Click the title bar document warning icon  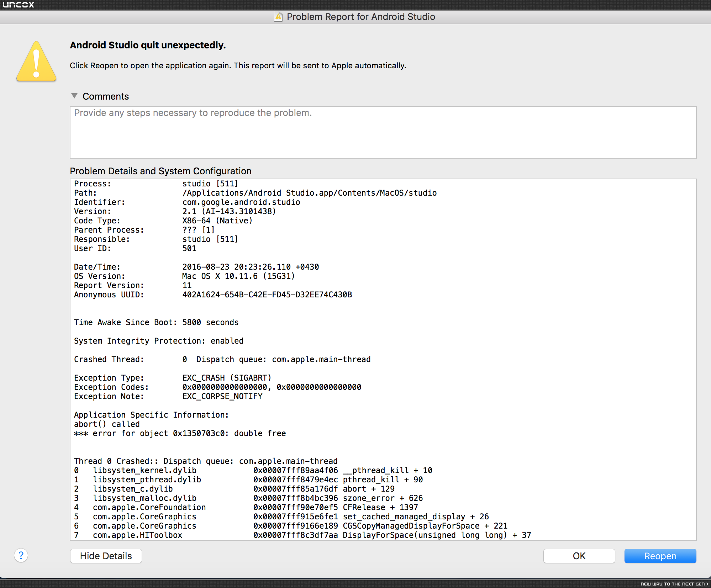tap(278, 16)
